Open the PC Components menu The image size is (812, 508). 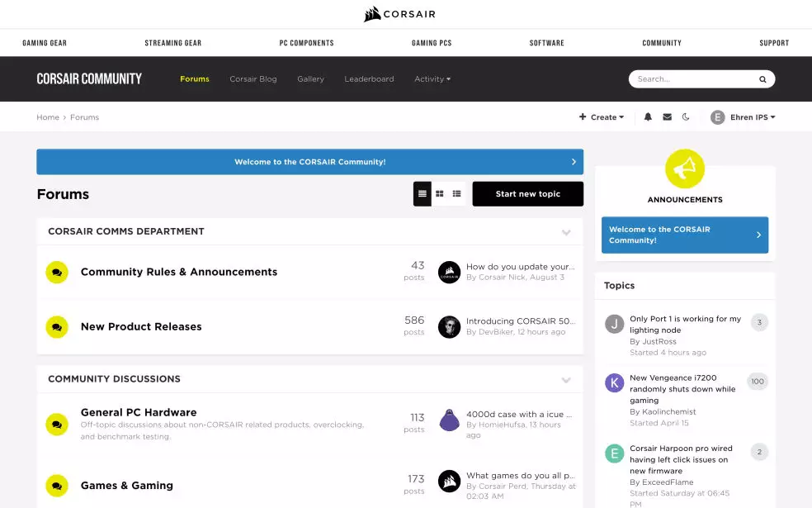[307, 43]
